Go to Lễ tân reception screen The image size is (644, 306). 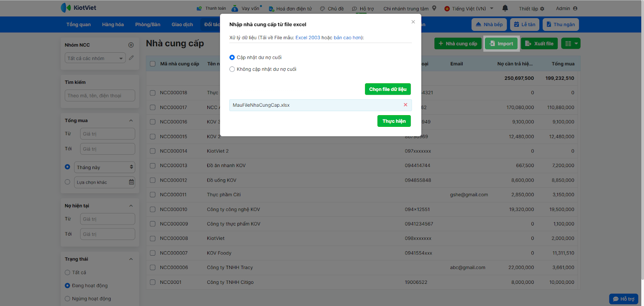pyautogui.click(x=524, y=25)
